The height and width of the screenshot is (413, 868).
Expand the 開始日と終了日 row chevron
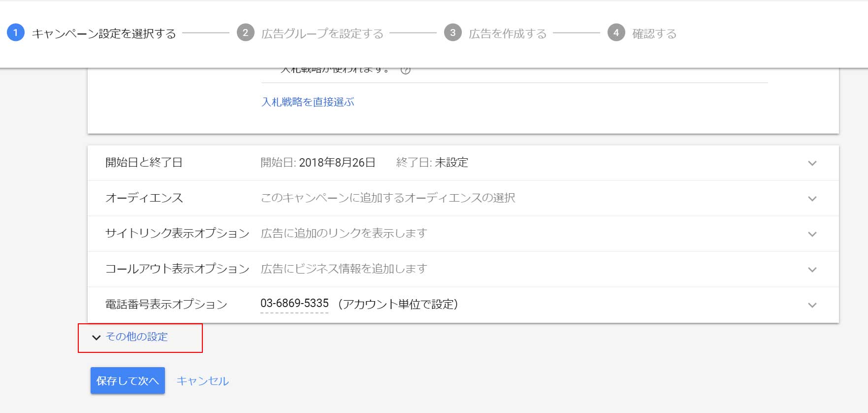[812, 163]
